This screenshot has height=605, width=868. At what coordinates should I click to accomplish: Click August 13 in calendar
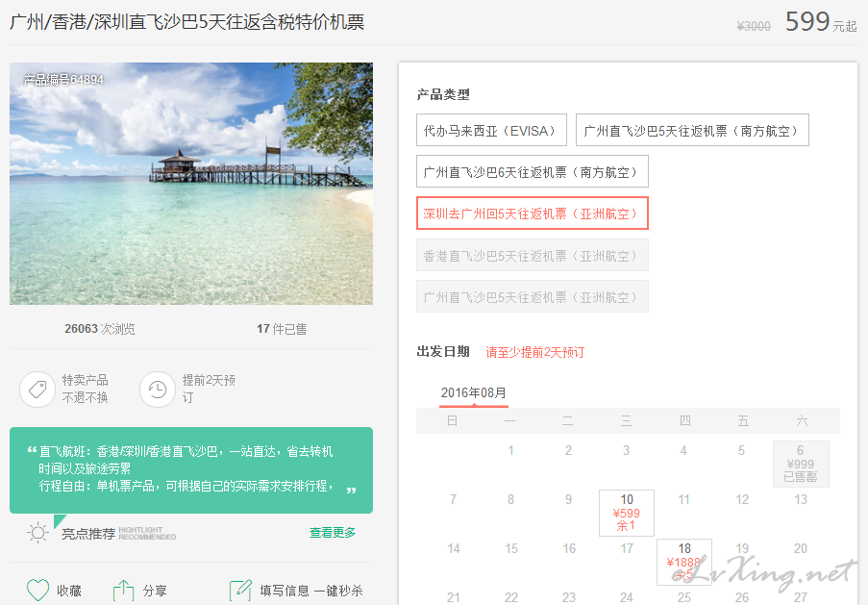(801, 499)
